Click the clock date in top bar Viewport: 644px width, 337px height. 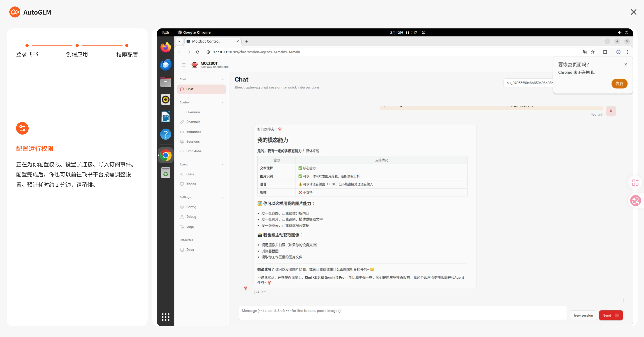tap(403, 32)
